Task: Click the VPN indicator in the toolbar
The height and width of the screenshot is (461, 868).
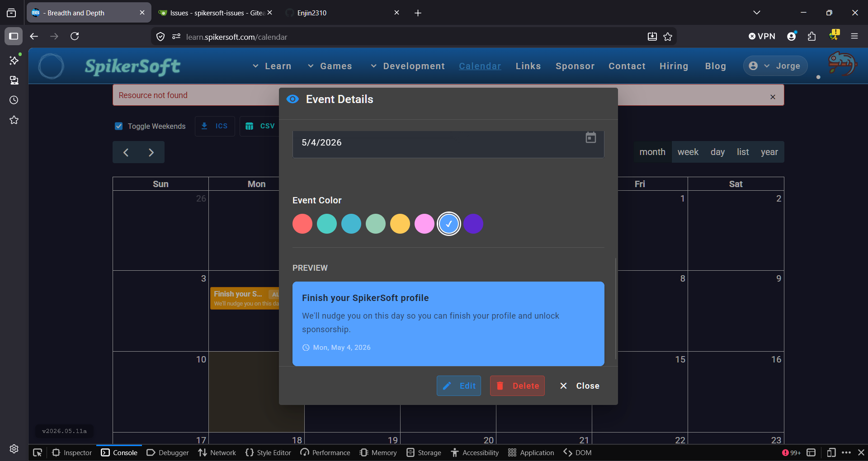Action: pos(762,36)
